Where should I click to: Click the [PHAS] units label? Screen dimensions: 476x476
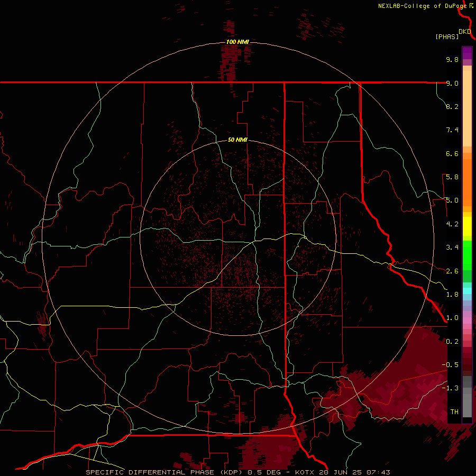[447, 36]
